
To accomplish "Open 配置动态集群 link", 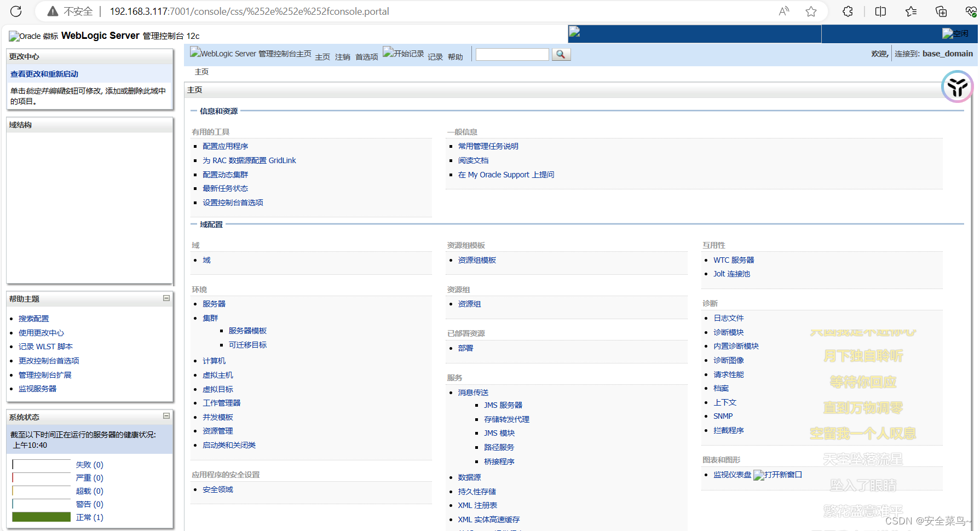I will point(225,175).
